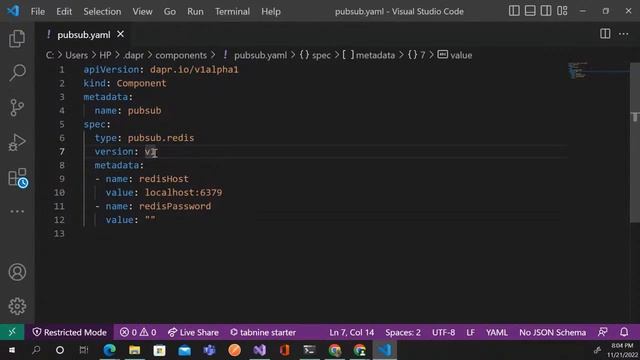Click HP in breadcrumb path
The width and height of the screenshot is (640, 360).
pos(105,55)
